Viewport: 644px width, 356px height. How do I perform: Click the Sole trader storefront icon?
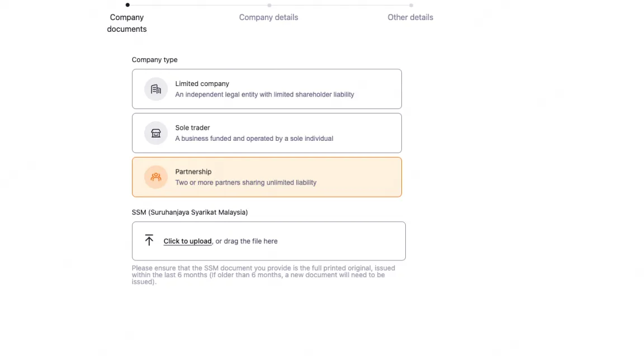(156, 133)
